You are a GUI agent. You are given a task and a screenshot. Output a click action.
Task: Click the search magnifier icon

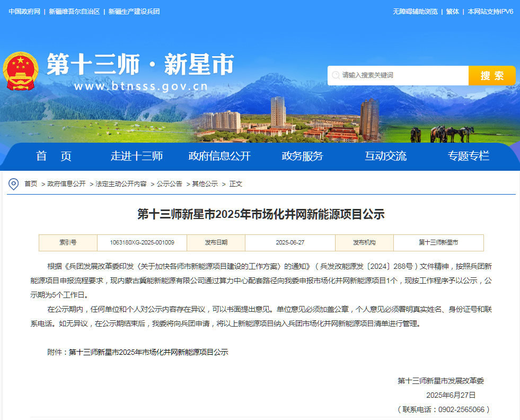(x=336, y=75)
